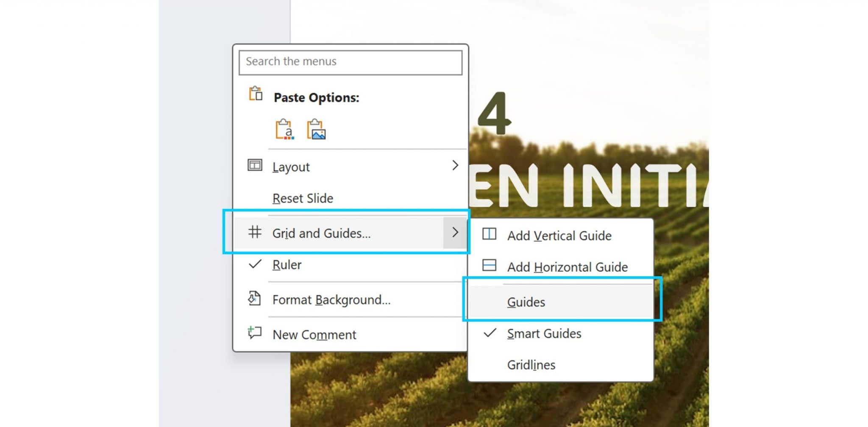Click the Search the menus field
The height and width of the screenshot is (427, 868).
coord(350,62)
